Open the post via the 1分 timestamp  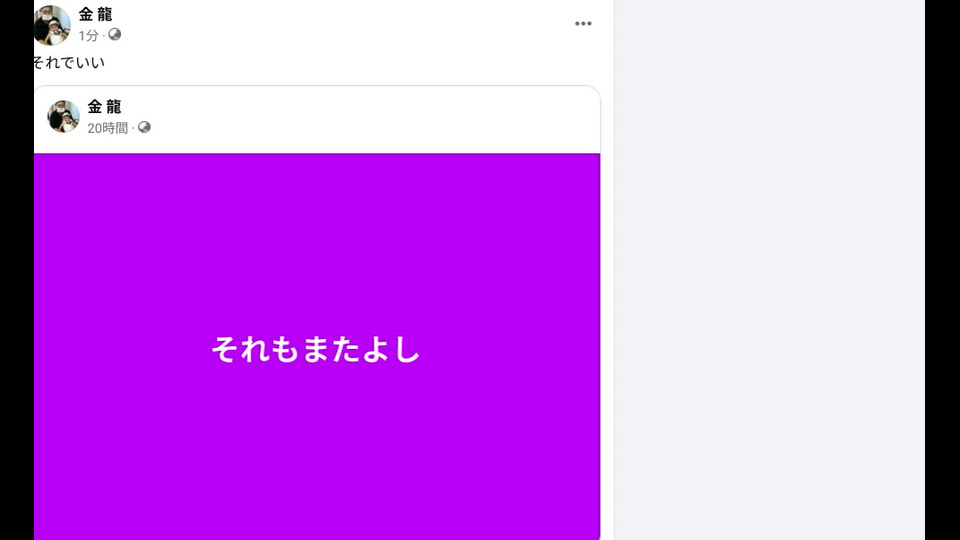88,36
